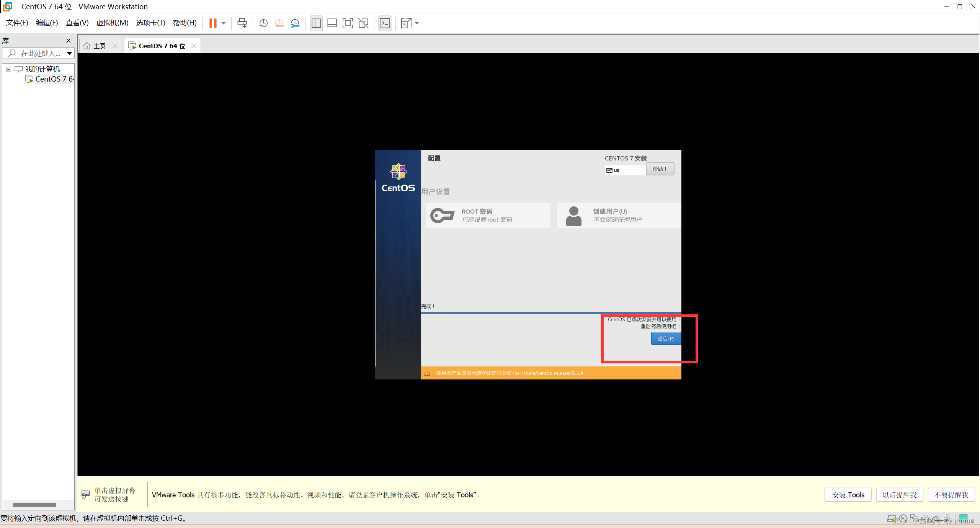
Task: Open the 虚拟机(M) menu
Action: tap(112, 23)
